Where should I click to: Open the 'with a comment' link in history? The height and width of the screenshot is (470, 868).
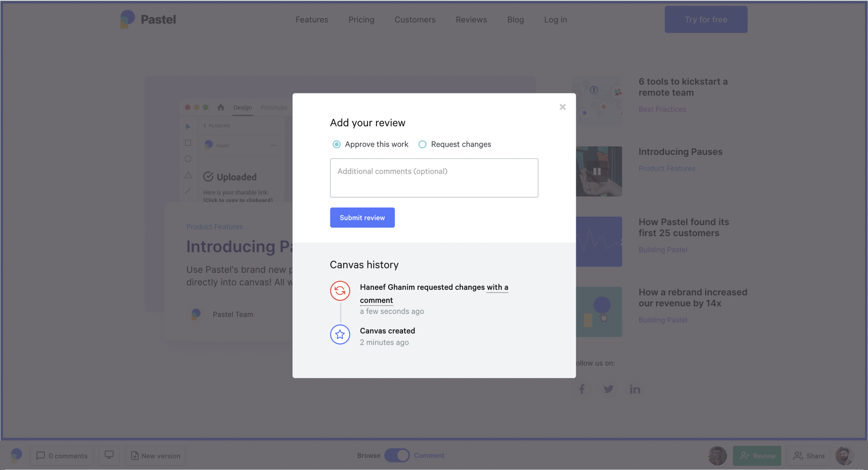point(434,293)
